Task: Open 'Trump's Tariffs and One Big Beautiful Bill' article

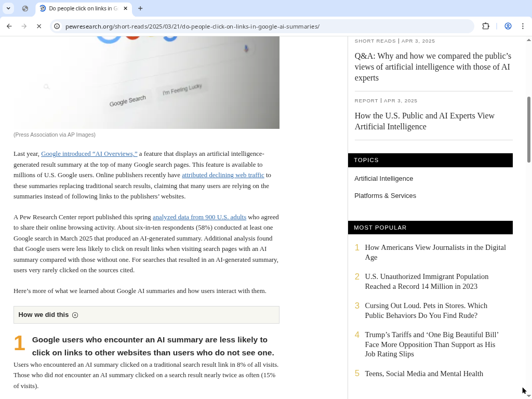Action: (432, 344)
